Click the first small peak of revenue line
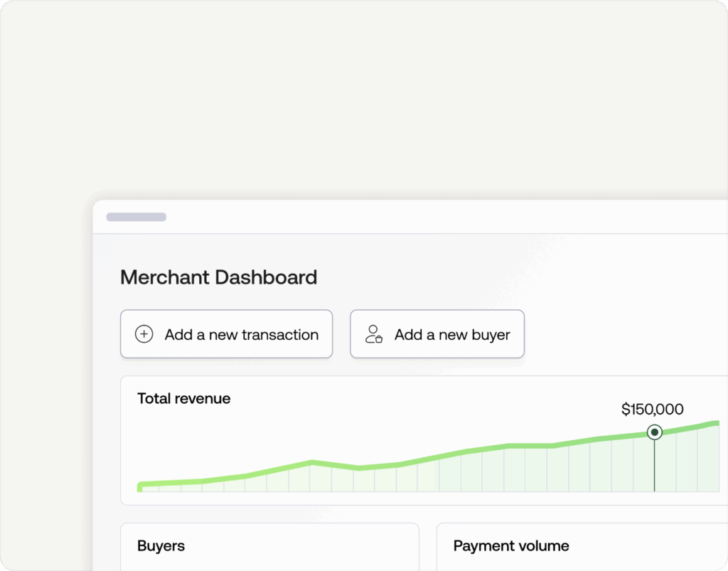Viewport: 728px width, 571px height. (x=311, y=463)
